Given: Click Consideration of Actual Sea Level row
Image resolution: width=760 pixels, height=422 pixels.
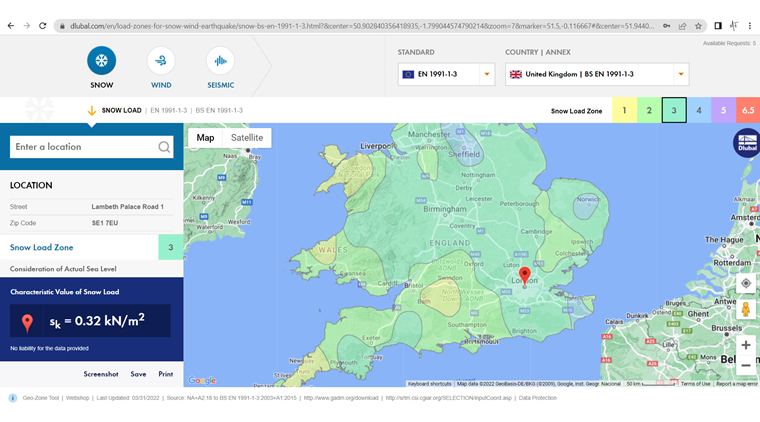Looking at the screenshot, I should [92, 269].
